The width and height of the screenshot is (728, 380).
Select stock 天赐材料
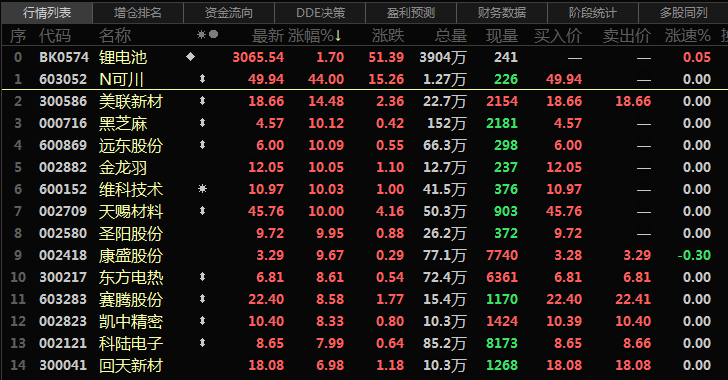coord(131,211)
